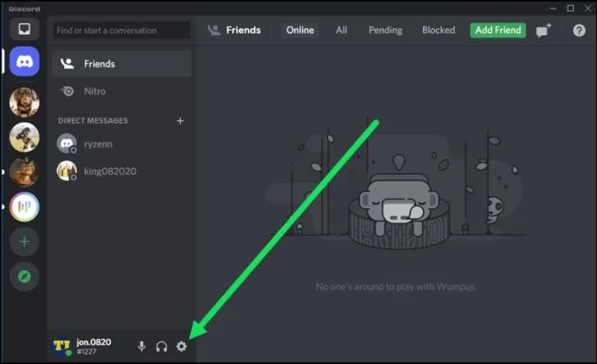Click the Nitro swirl icon in the sidebar
The width and height of the screenshot is (597, 364).
click(67, 92)
